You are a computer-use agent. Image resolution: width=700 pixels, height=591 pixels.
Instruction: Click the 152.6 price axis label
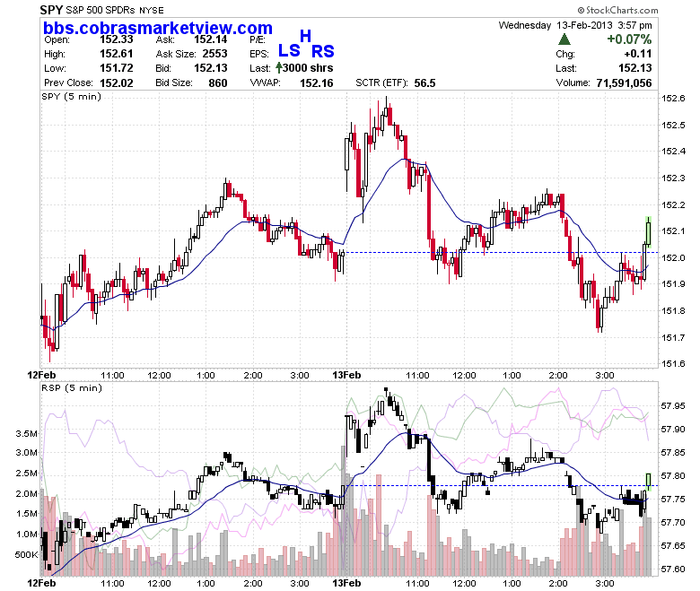tap(673, 98)
